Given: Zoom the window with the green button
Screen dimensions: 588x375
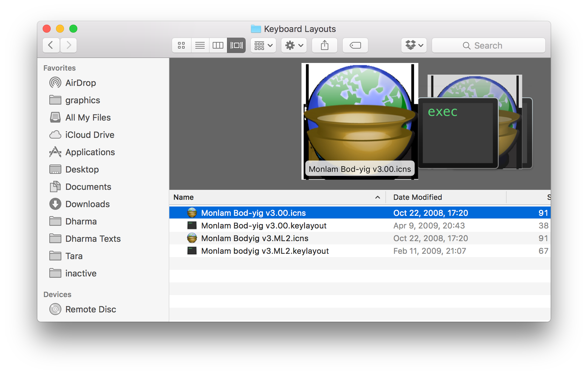Looking at the screenshot, I should (73, 29).
